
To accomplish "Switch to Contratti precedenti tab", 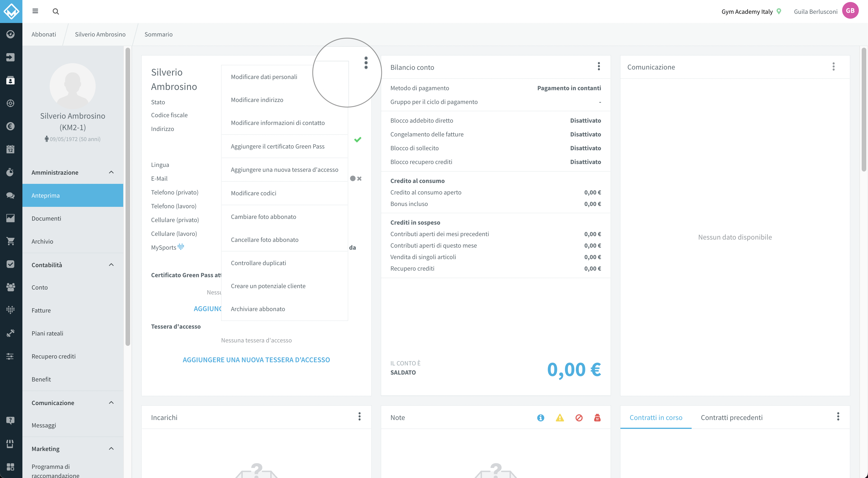I will click(732, 417).
